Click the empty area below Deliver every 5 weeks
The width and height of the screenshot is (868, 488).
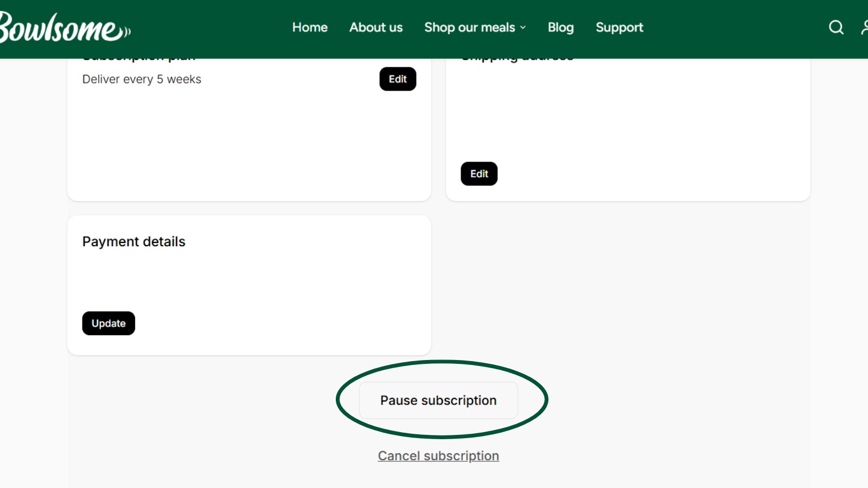(x=217, y=141)
